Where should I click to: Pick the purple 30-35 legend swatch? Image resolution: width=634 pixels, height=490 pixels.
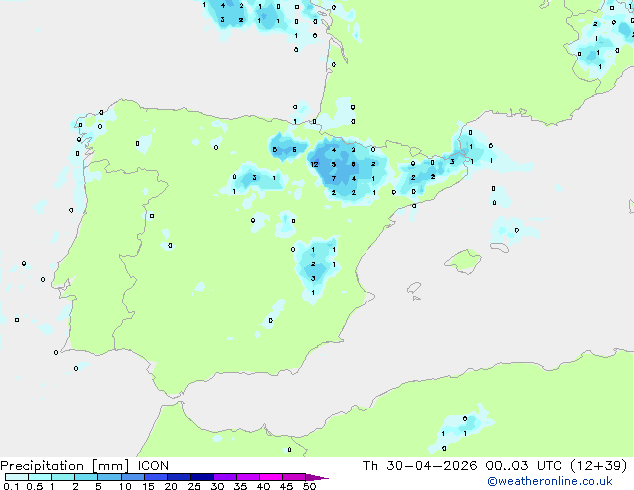pyautogui.click(x=225, y=477)
